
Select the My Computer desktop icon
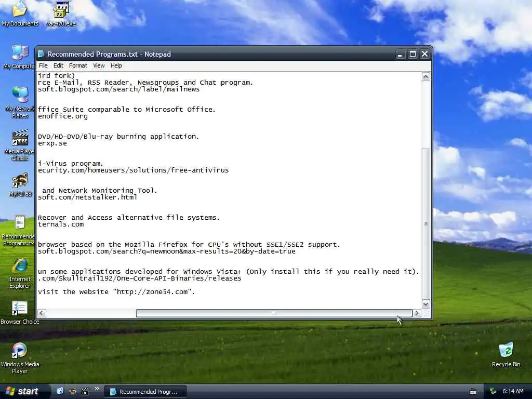point(19,57)
